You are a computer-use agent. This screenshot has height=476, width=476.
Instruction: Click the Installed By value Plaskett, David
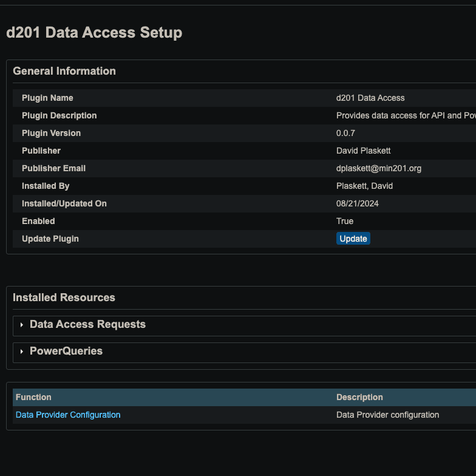tap(364, 186)
